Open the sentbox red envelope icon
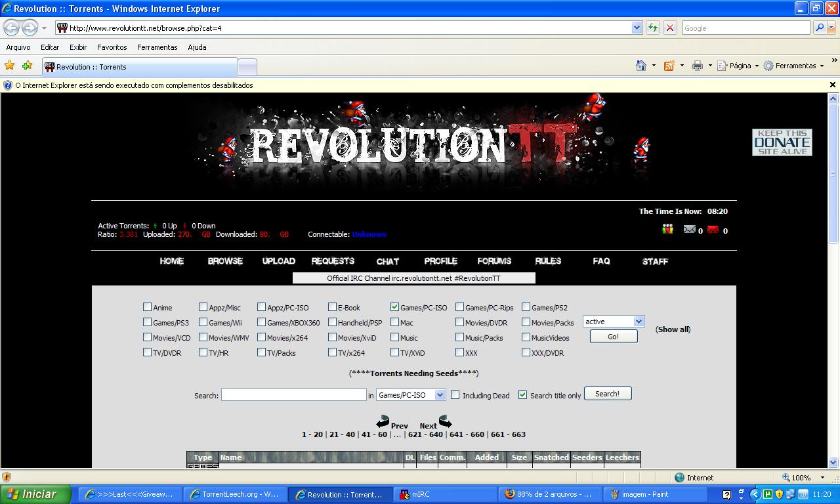 tap(713, 229)
